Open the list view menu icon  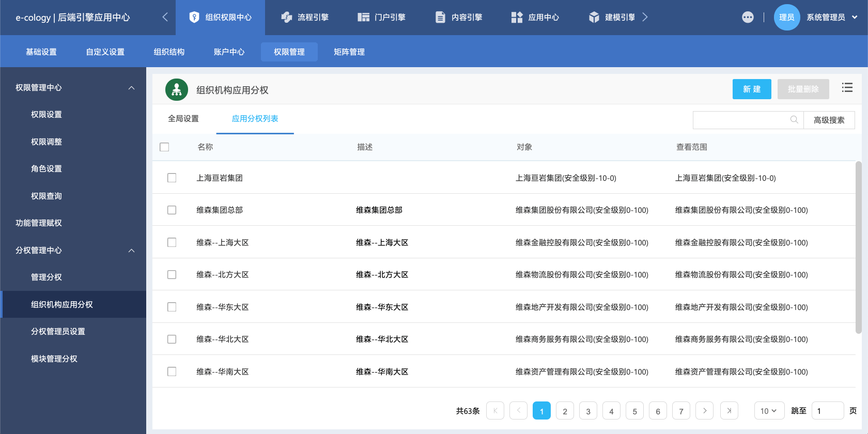(x=847, y=87)
